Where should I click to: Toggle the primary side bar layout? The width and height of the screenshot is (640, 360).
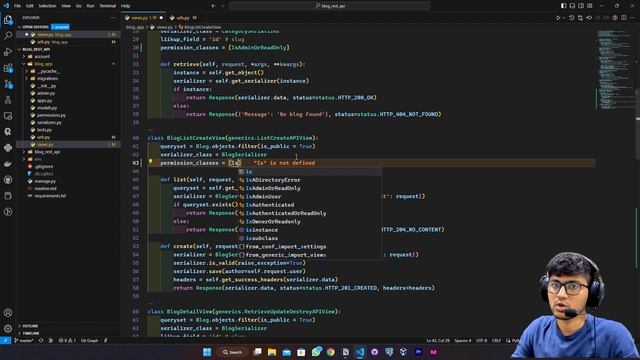click(x=563, y=6)
